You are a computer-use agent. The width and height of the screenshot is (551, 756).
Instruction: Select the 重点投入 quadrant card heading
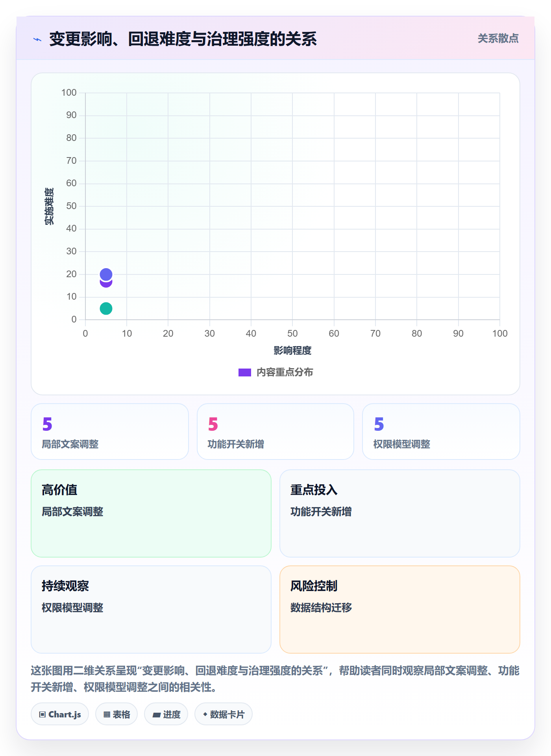click(314, 490)
